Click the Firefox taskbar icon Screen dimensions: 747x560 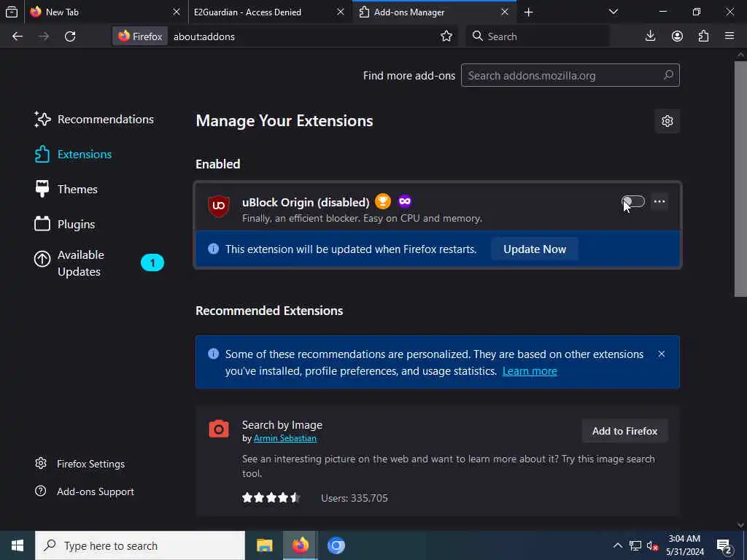(300, 545)
